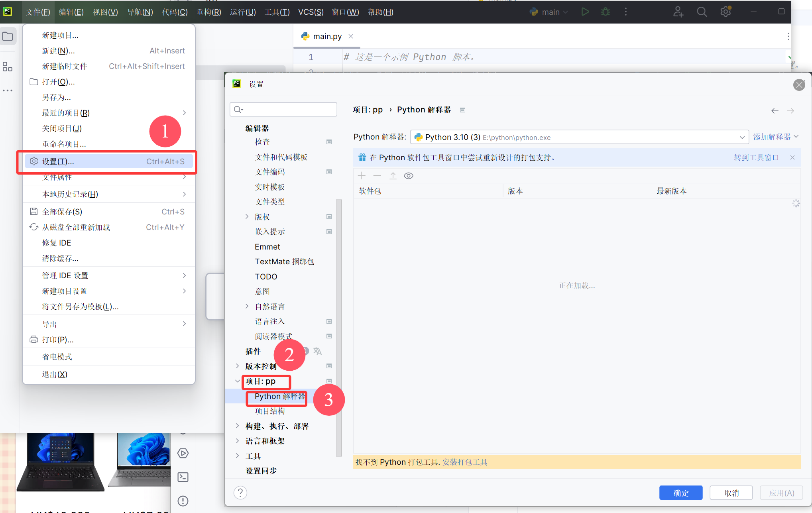
Task: Select 插件 in settings tree
Action: tap(253, 351)
